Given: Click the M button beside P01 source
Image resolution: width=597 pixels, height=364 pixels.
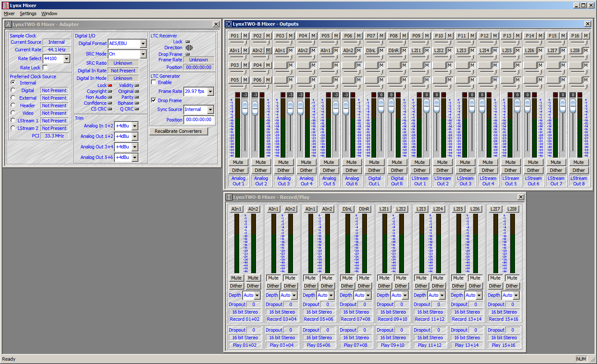Looking at the screenshot, I should [245, 36].
